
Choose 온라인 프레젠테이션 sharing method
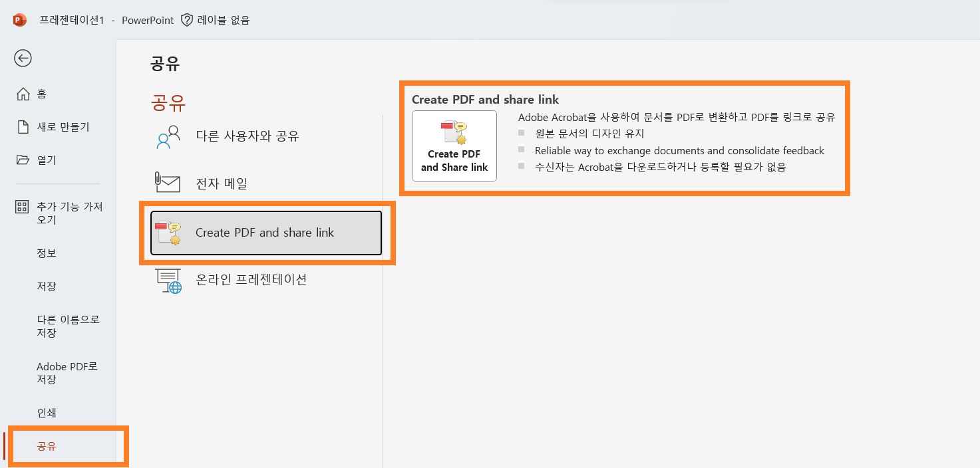click(249, 279)
